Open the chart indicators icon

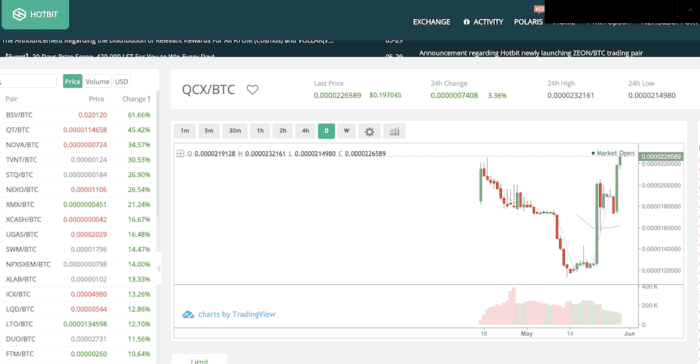pos(394,131)
